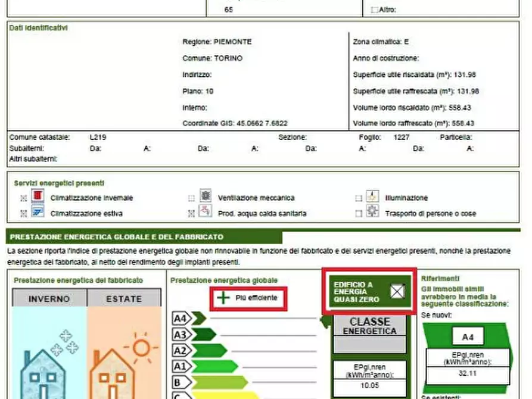Click the green plus Più efficiente icon
This screenshot has width=532, height=399.
pyautogui.click(x=223, y=298)
